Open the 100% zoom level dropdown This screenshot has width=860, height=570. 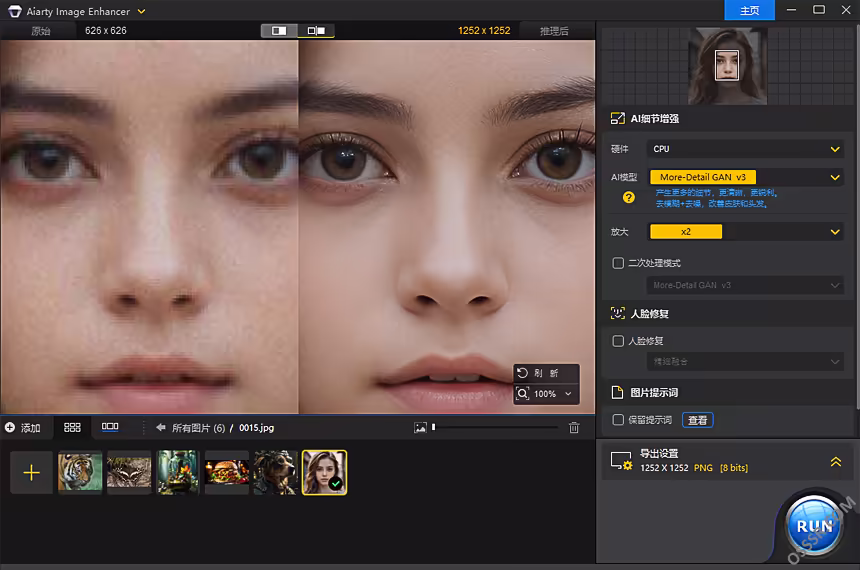click(x=553, y=394)
